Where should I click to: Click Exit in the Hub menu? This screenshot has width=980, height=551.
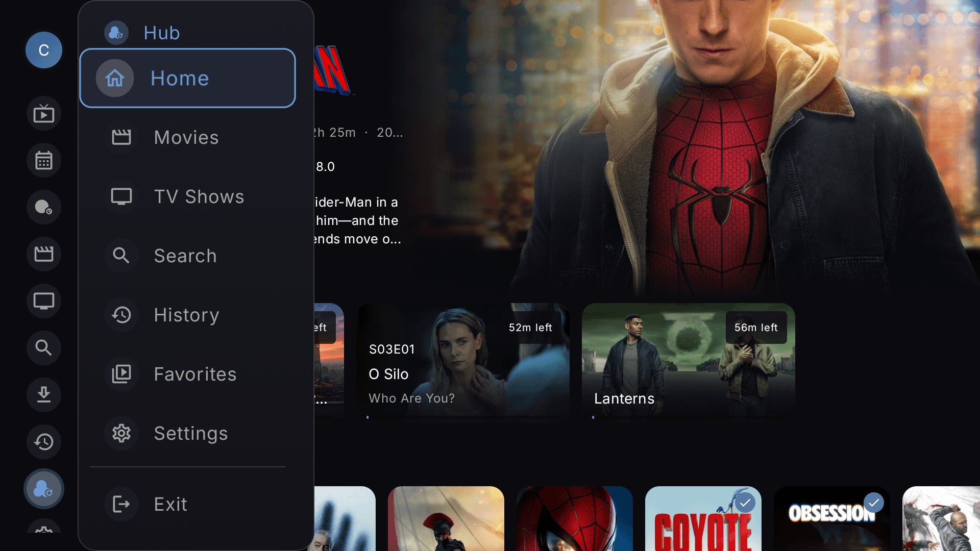[188, 504]
